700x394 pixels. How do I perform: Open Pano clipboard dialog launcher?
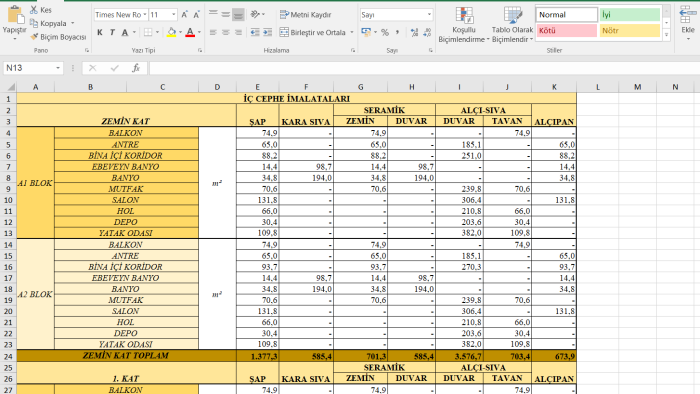[87, 50]
